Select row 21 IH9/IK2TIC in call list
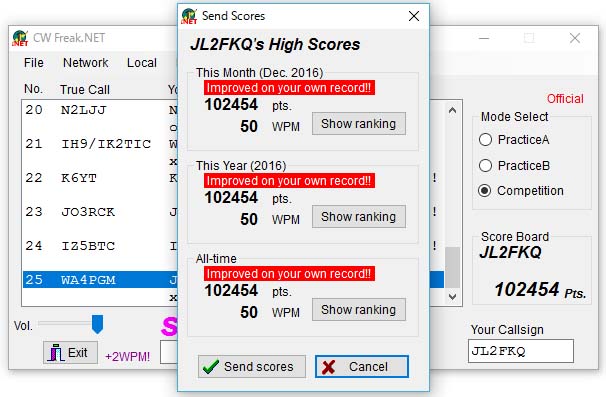This screenshot has height=397, width=606. [100, 144]
